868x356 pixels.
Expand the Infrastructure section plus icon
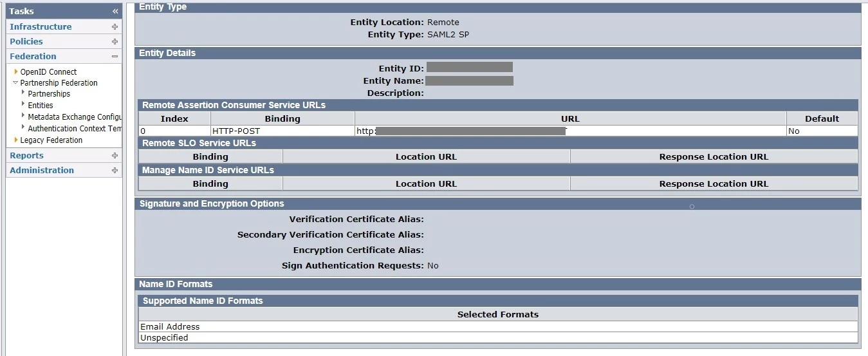coord(115,27)
